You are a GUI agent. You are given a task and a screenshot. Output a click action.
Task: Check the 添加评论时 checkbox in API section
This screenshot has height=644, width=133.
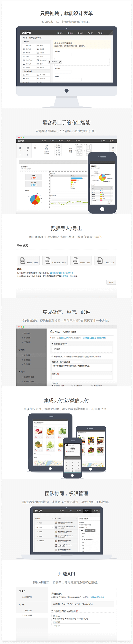[78, 619]
